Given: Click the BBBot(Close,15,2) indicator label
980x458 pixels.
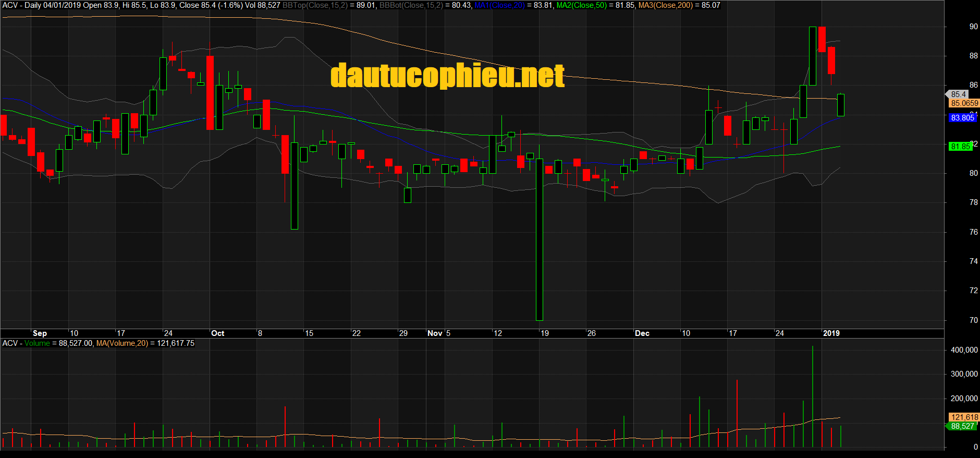Looking at the screenshot, I should click(411, 5).
